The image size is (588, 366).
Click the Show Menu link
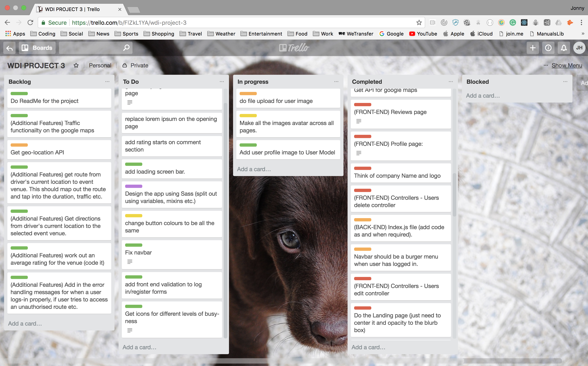coord(567,65)
